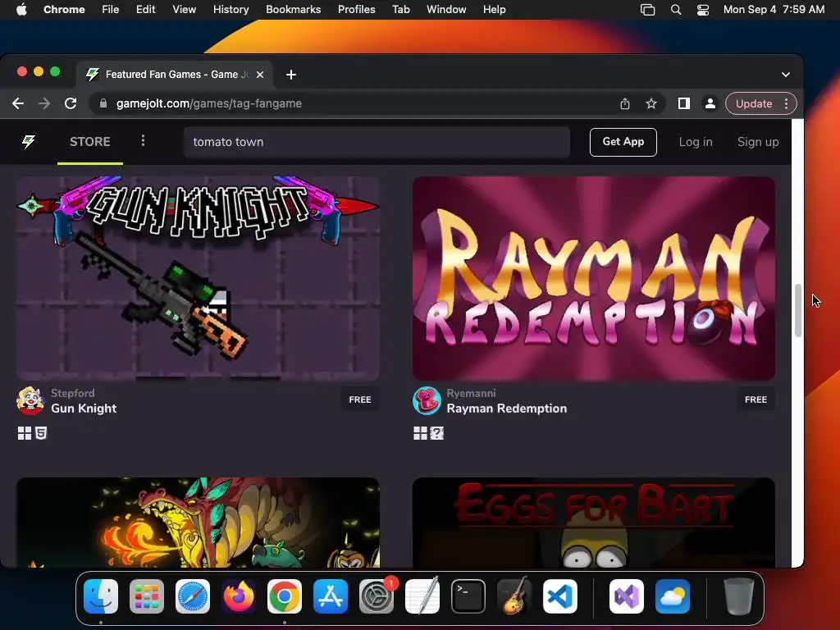Screen dimensions: 840x630
Task: Expand the tab search chevron
Action: (x=785, y=75)
